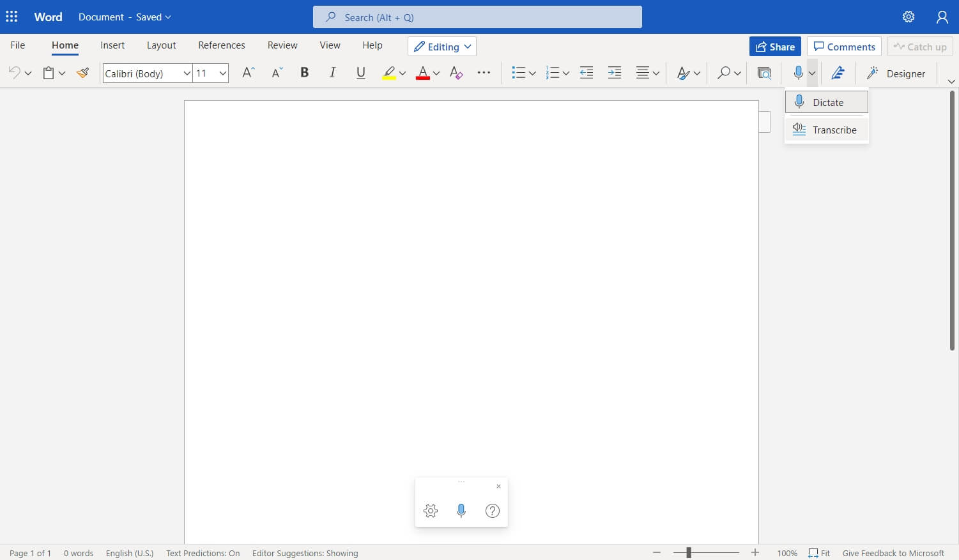959x560 pixels.
Task: Start dictation with floating microphone button
Action: tap(461, 510)
